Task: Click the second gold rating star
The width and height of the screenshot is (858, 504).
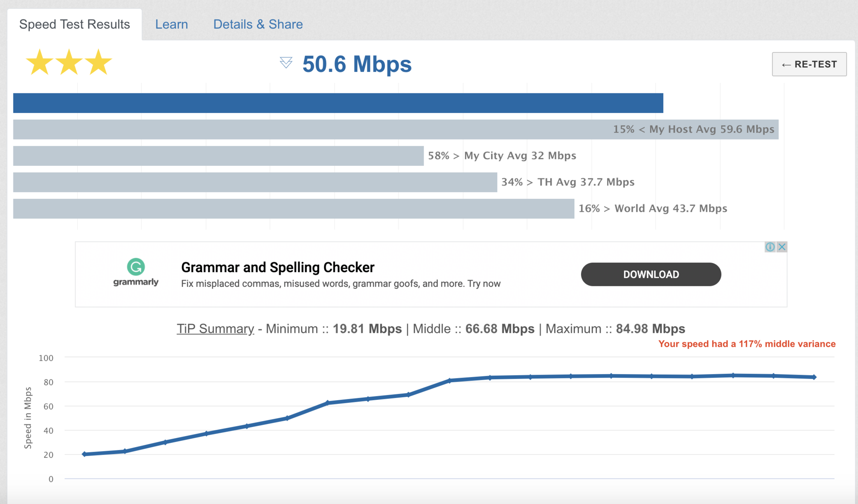Action: tap(69, 62)
